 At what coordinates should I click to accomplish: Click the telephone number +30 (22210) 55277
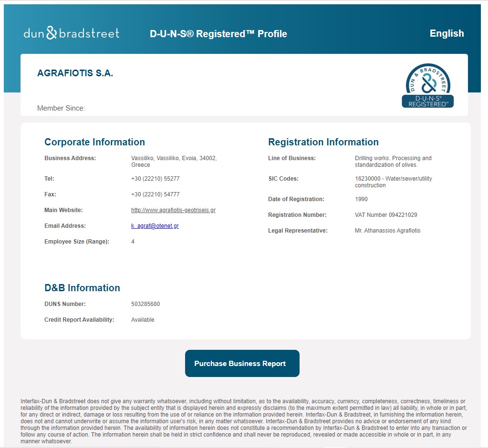(156, 179)
